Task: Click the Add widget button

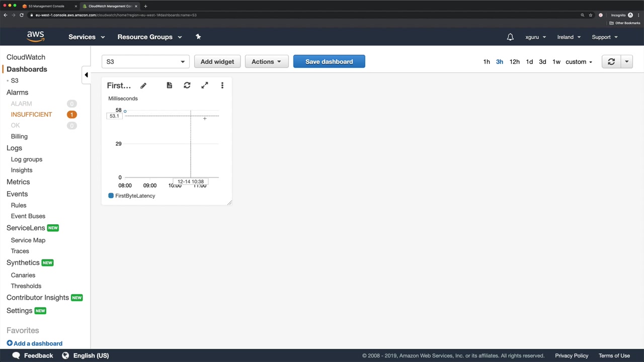Action: (x=217, y=62)
